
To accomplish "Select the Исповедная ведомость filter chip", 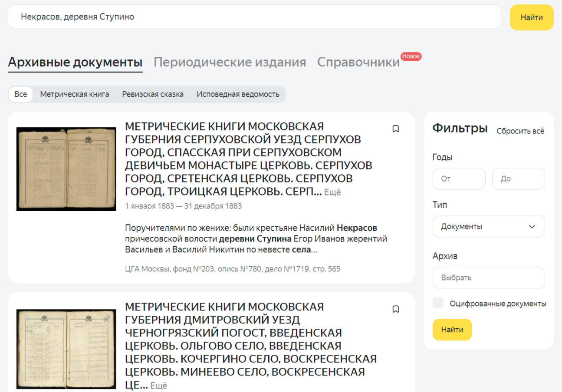I will (x=238, y=94).
